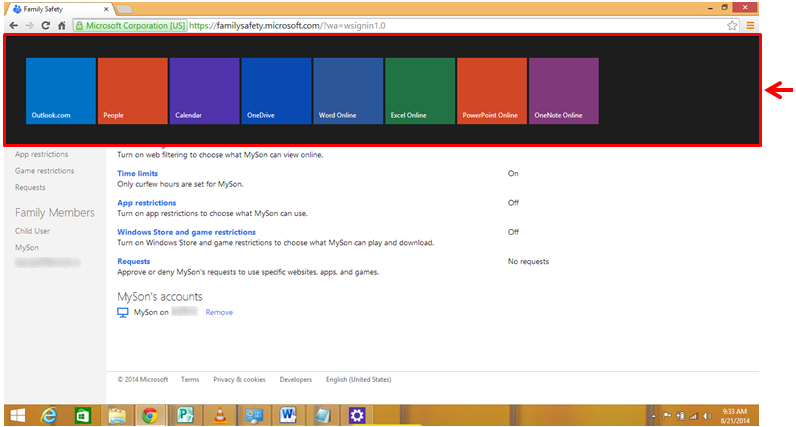This screenshot has height=427, width=796.
Task: Select MySon under Family Members
Action: (27, 248)
